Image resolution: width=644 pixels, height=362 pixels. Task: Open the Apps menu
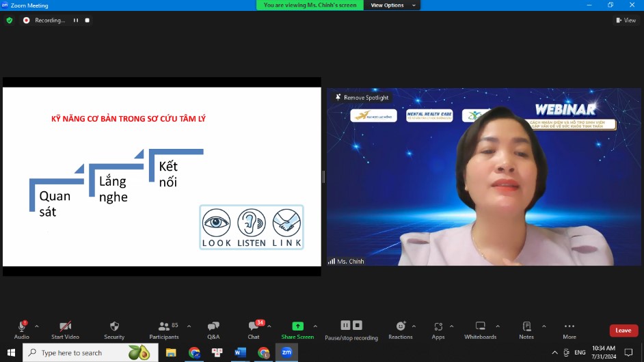tap(438, 326)
